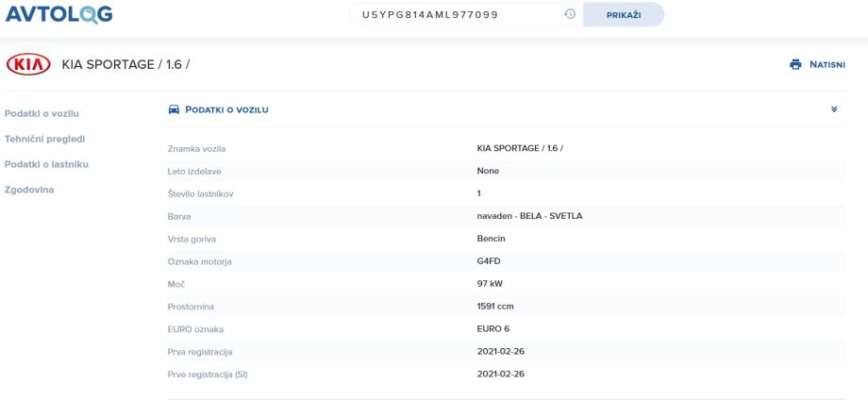Click the Prva registracija label
This screenshot has height=400, width=868.
coord(200,353)
